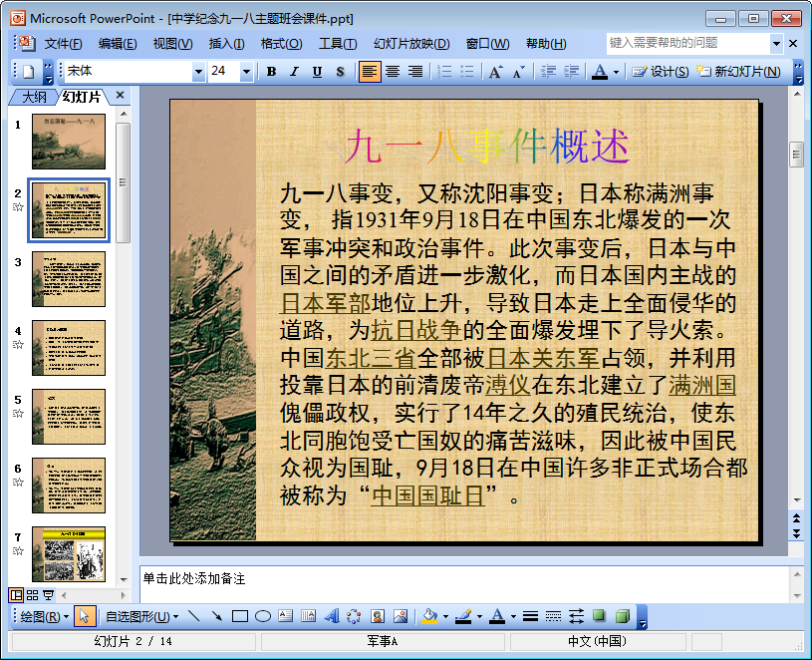Insert diagram or organization chart

tap(354, 616)
